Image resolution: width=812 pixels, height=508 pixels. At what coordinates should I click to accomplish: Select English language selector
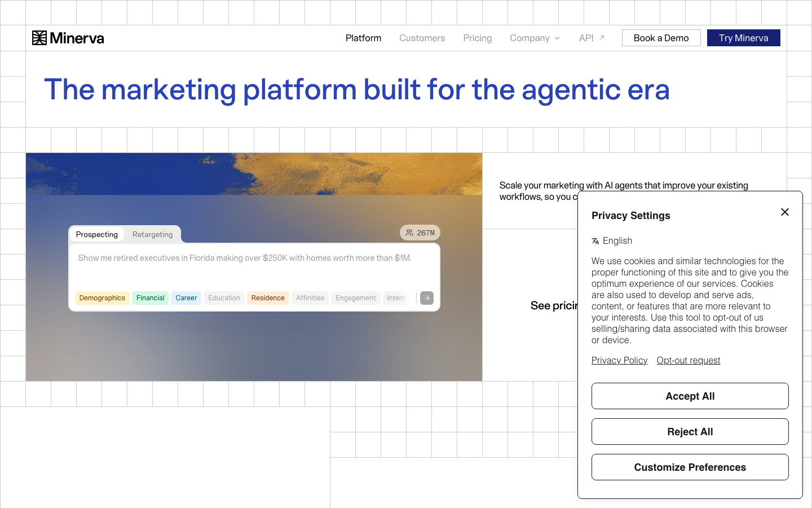point(612,241)
